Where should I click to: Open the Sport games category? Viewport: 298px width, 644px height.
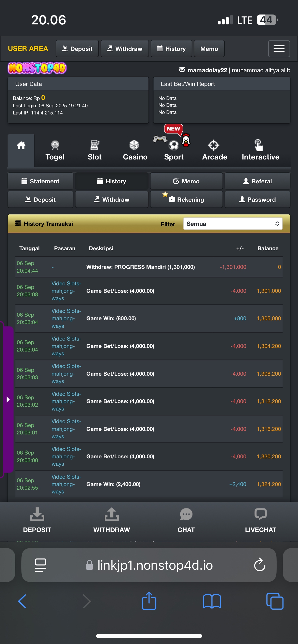pos(174,151)
